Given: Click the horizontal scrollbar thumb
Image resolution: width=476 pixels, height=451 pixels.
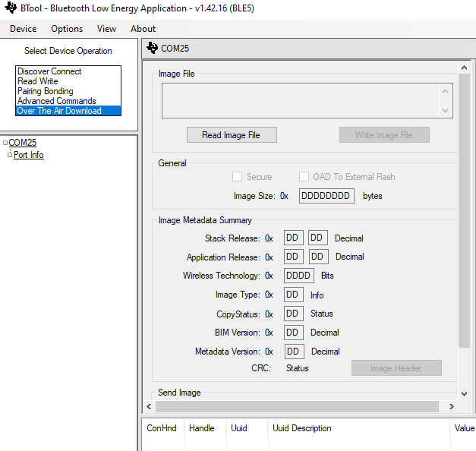Looking at the screenshot, I should (297, 406).
